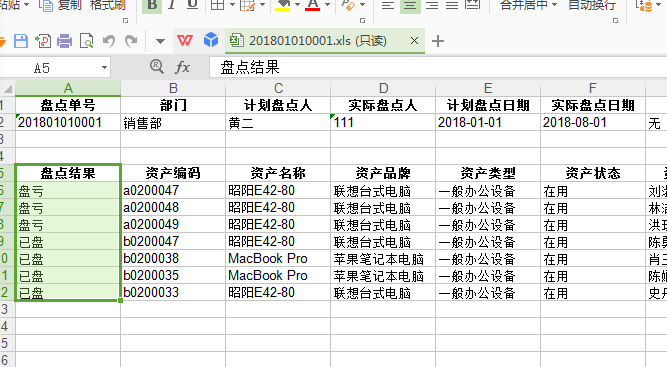Toggle italic formatting
667x367 pixels.
point(172,5)
